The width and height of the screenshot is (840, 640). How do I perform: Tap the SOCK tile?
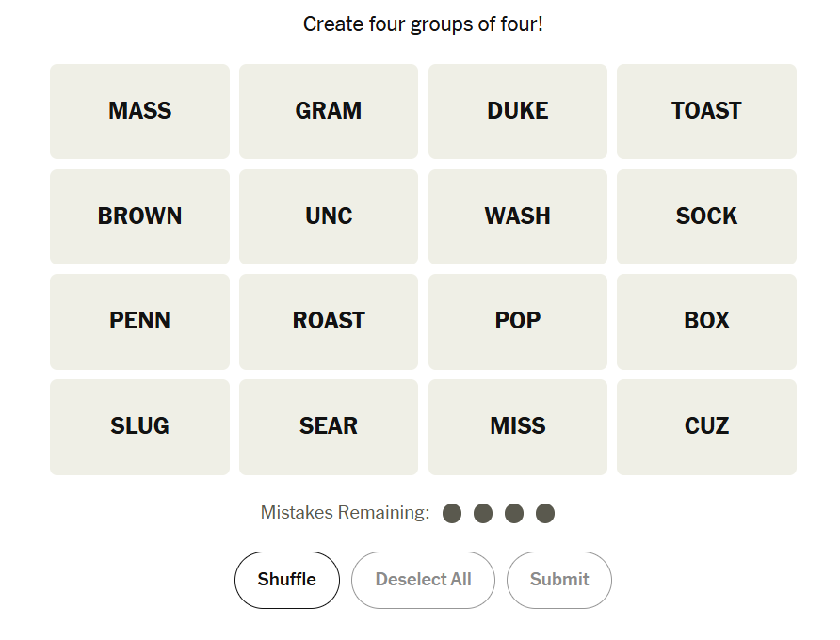point(706,216)
